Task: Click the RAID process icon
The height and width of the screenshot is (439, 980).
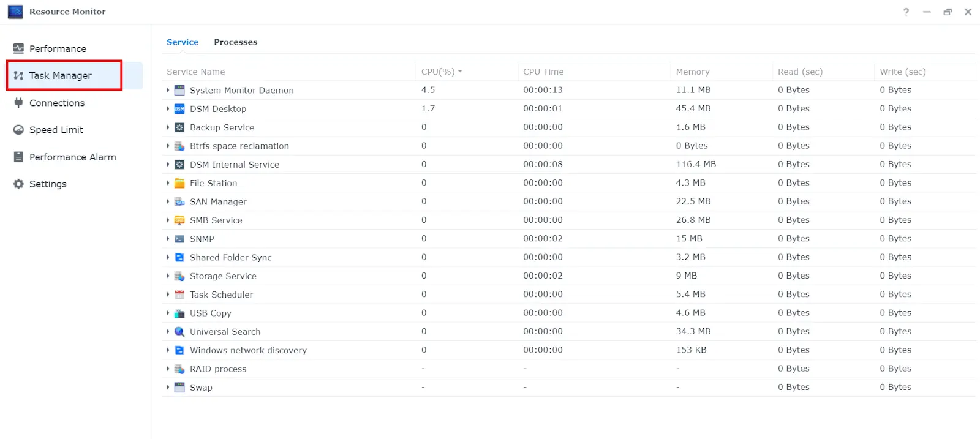Action: 179,369
